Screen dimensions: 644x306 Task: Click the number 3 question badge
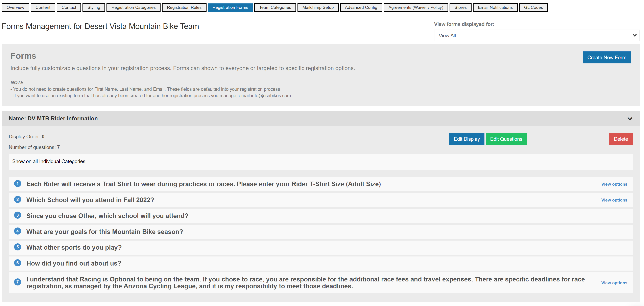(18, 215)
